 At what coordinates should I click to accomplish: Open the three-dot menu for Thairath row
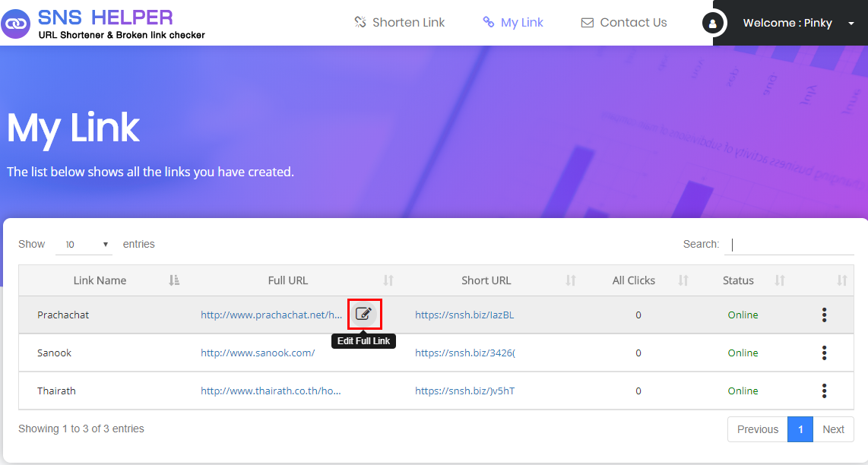824,391
